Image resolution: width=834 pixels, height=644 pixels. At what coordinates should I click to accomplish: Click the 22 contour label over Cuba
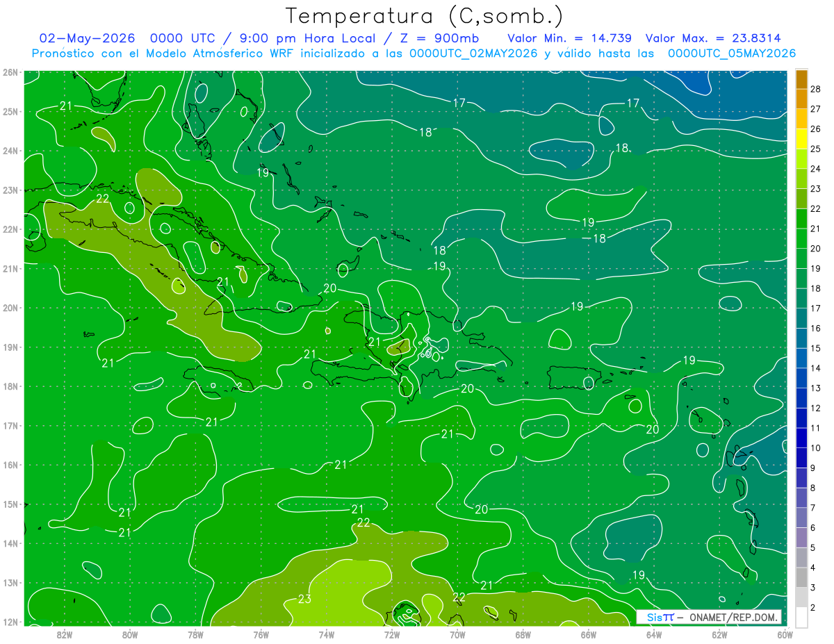(x=103, y=198)
